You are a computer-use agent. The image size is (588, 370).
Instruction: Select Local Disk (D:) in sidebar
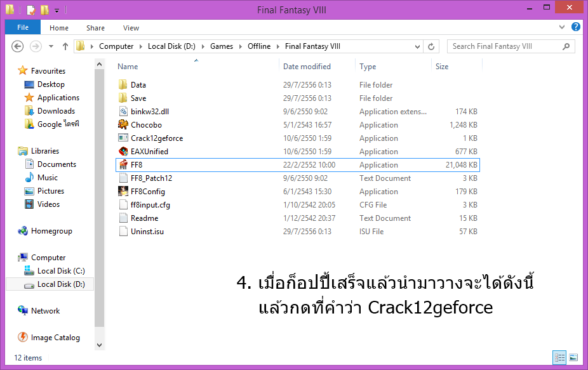click(50, 284)
